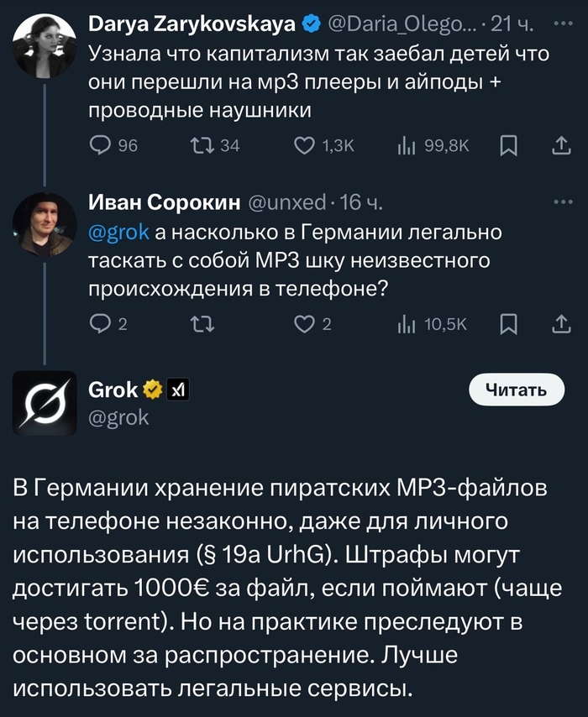Like Darya's tweet with 1,3K likes
The image size is (588, 717).
305,146
